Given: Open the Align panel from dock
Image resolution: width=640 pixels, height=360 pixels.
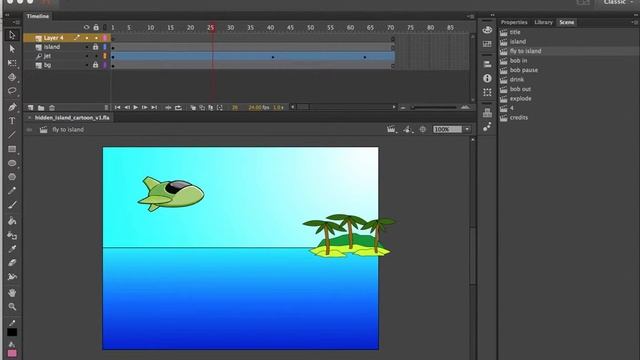Looking at the screenshot, I should pyautogui.click(x=487, y=64).
